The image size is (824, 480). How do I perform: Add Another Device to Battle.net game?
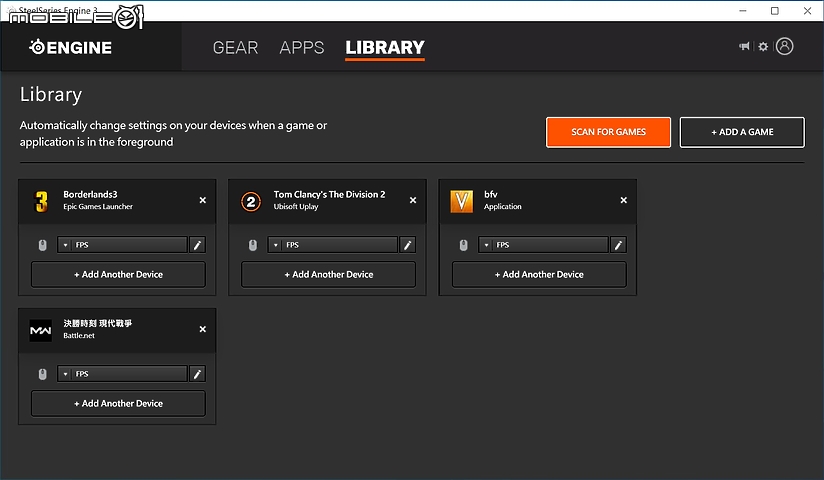[x=118, y=403]
